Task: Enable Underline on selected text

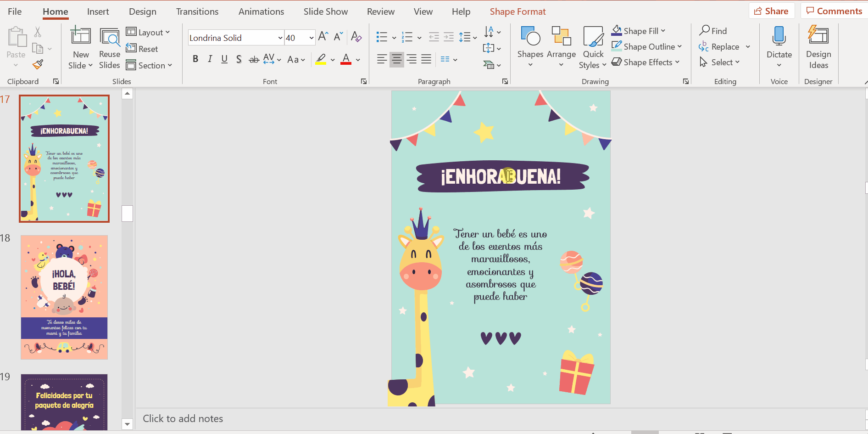Action: tap(224, 59)
